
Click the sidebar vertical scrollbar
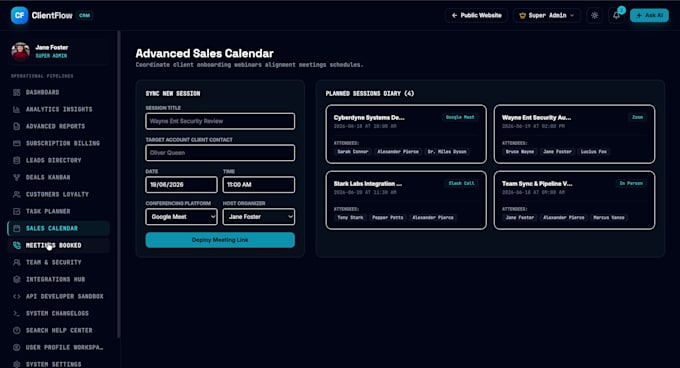118,184
